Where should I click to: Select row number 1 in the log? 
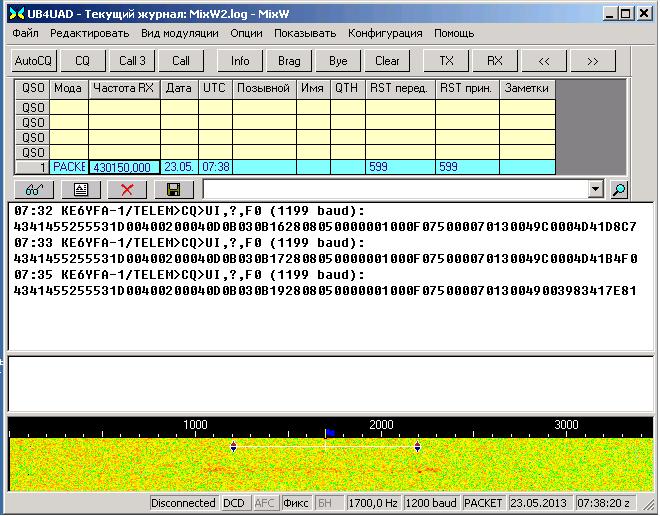[32, 167]
